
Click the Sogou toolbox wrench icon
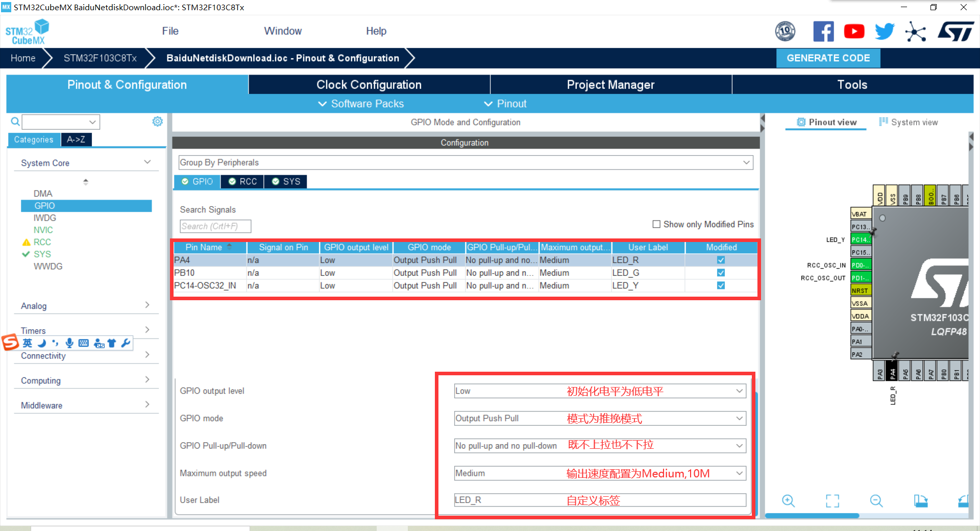[x=126, y=343]
